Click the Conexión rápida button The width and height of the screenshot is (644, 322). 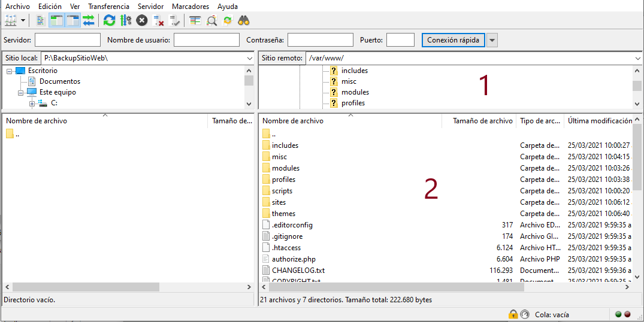pos(453,40)
